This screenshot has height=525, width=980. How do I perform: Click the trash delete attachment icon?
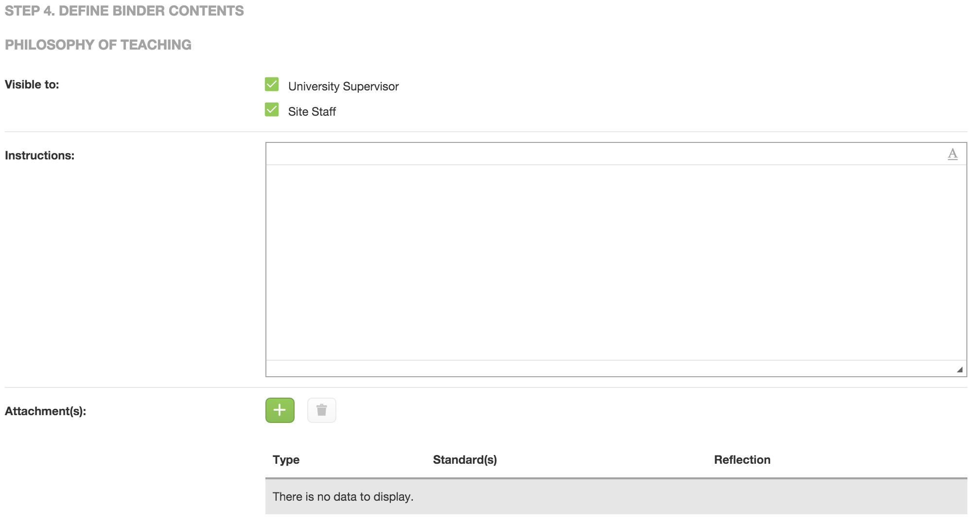(321, 410)
